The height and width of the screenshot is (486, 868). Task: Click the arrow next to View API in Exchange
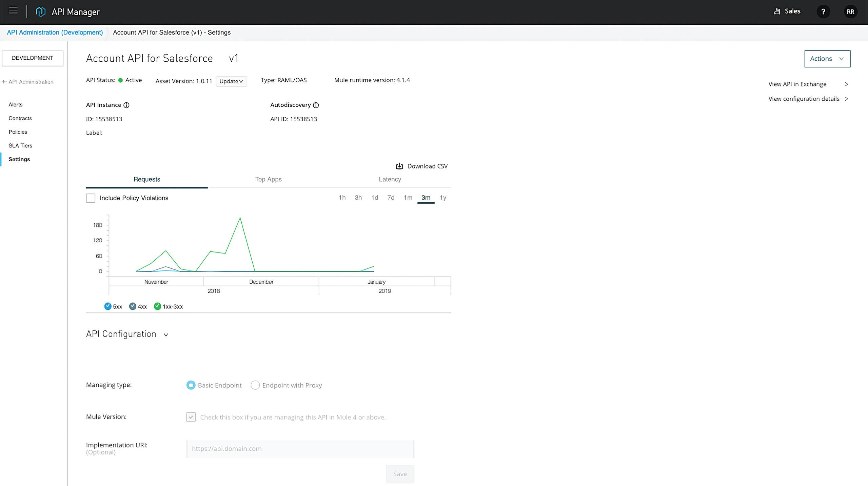[x=846, y=84]
